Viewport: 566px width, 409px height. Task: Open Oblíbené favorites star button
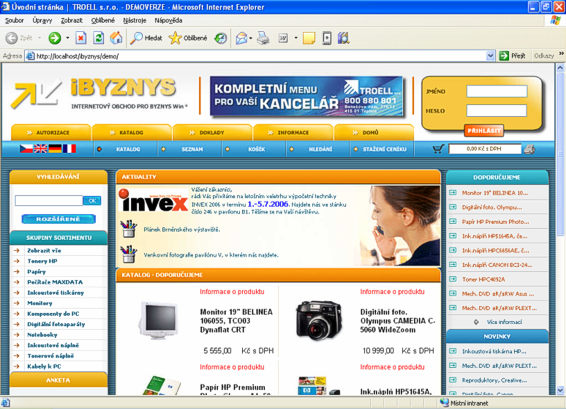pyautogui.click(x=188, y=38)
